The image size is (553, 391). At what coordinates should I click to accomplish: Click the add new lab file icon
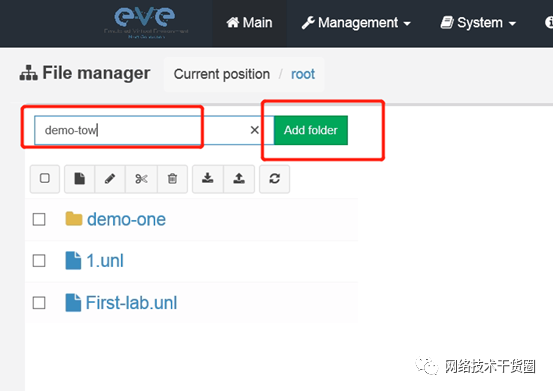[80, 179]
